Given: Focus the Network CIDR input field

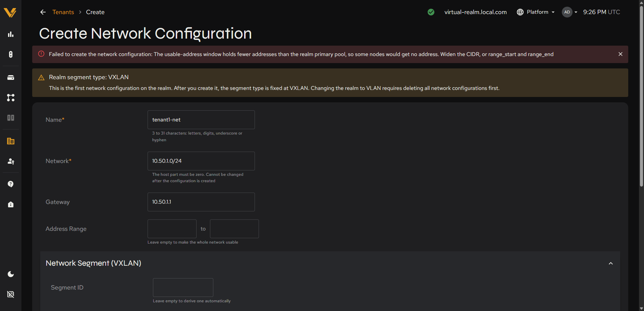Looking at the screenshot, I should click(x=201, y=161).
